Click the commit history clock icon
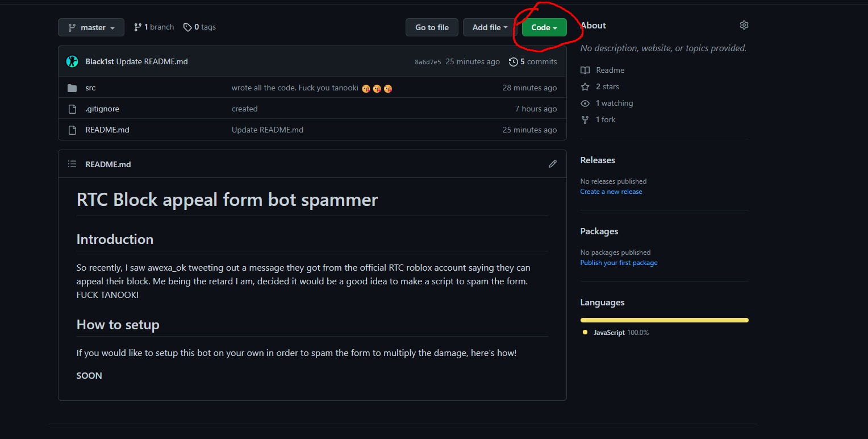The image size is (868, 439). coord(514,61)
